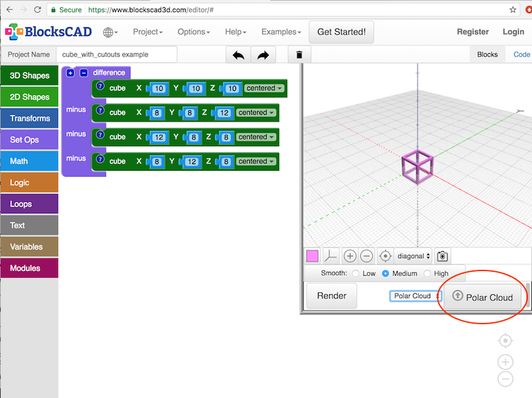Open the pink color swatch picker
The image size is (532, 398).
point(312,256)
